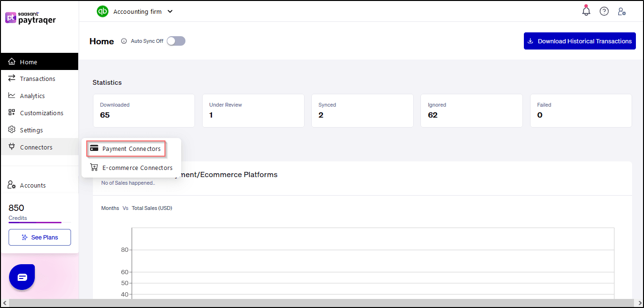Click the notification bell icon
This screenshot has height=308, width=644.
coord(586,11)
